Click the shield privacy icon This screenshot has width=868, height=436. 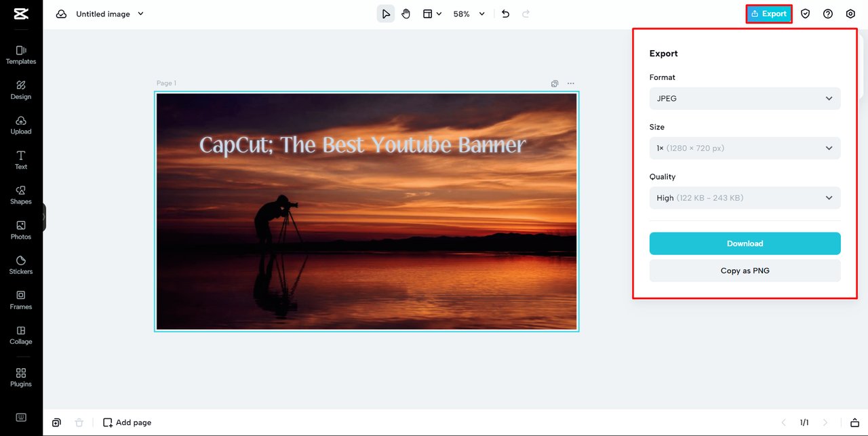[805, 14]
